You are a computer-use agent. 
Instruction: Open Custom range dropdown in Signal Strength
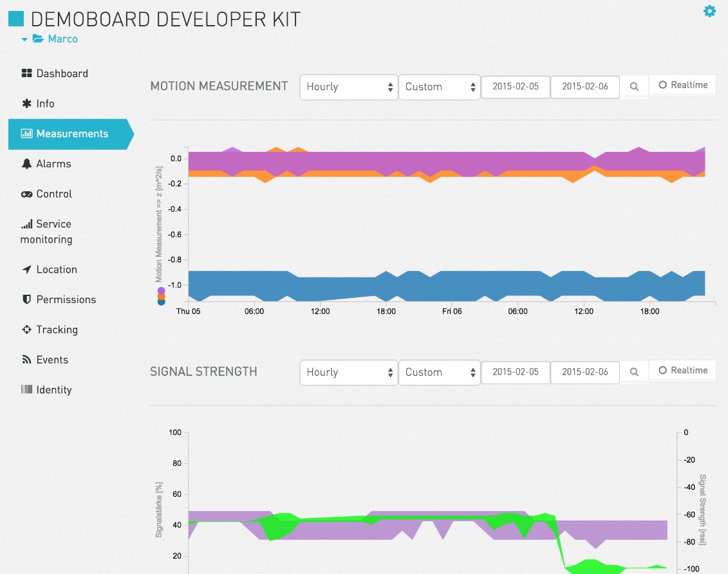[440, 373]
